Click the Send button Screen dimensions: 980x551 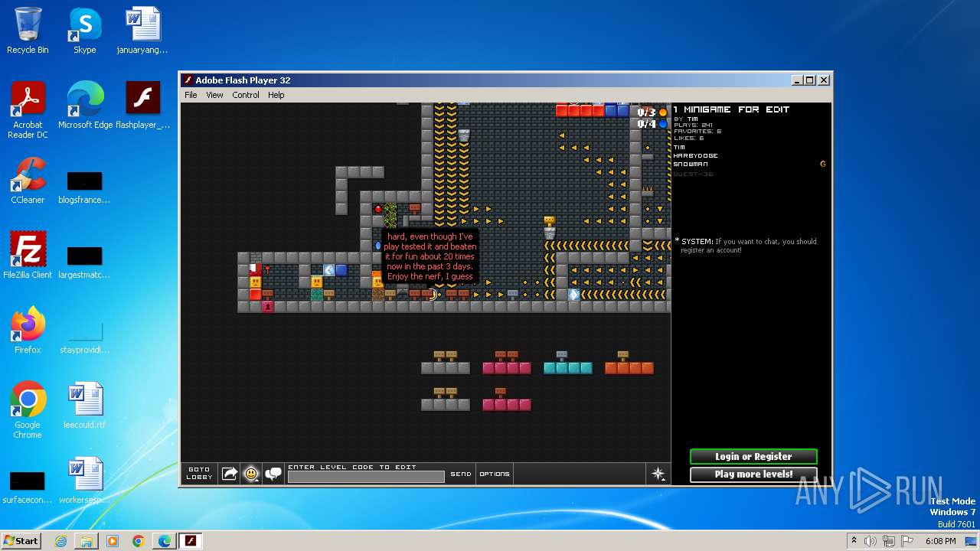461,474
